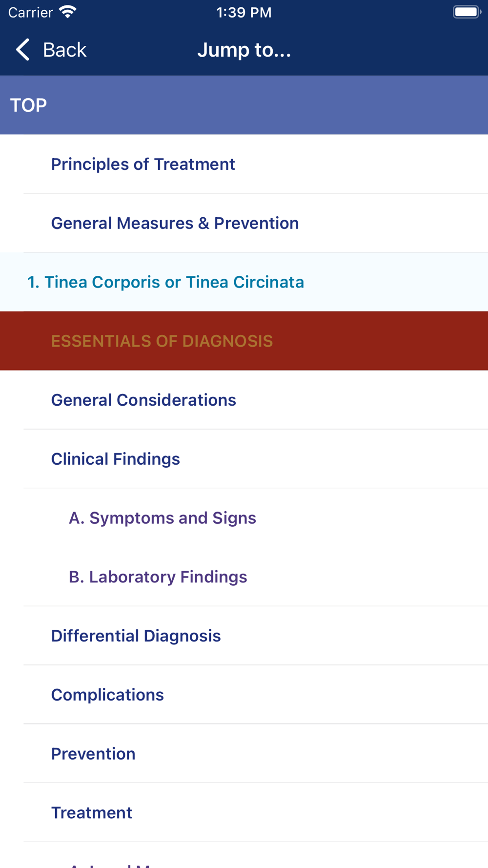Open B. Laboratory Findings subsection
The width and height of the screenshot is (488, 868).
pos(244,577)
